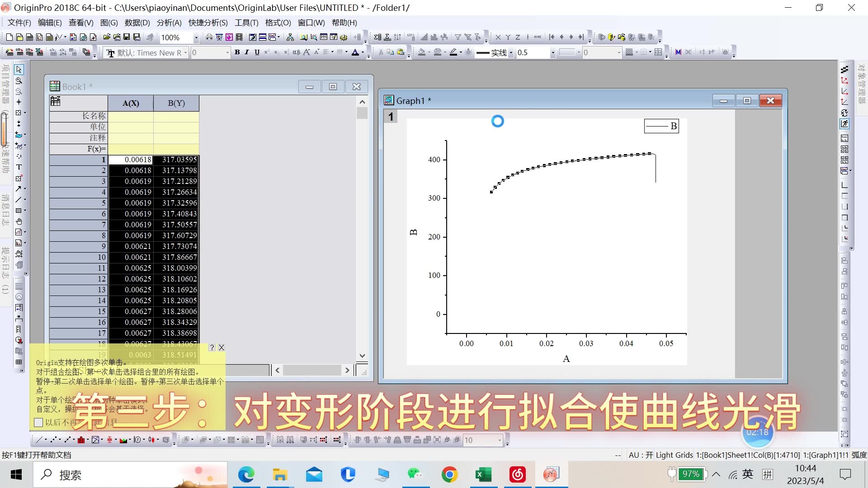Click the line plot icon

coord(39,440)
